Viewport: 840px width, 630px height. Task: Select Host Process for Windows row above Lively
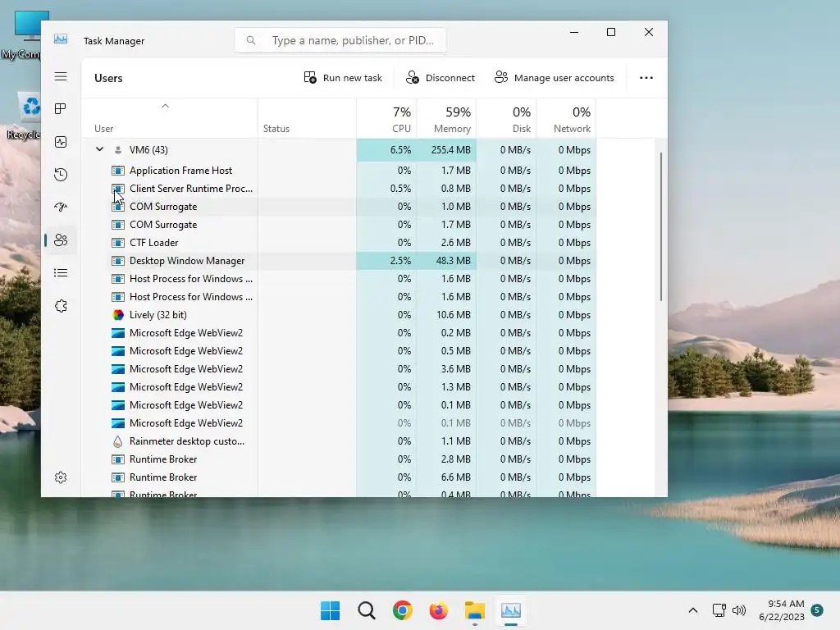tap(339, 297)
